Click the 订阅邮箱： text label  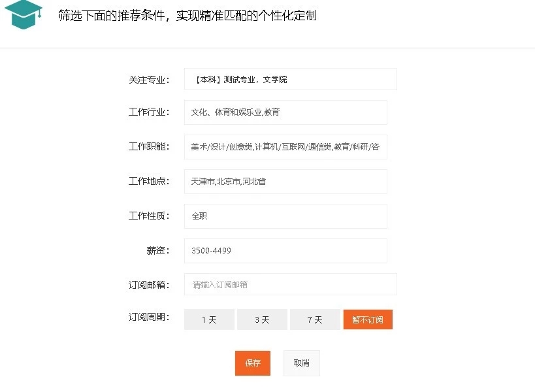[x=149, y=285]
